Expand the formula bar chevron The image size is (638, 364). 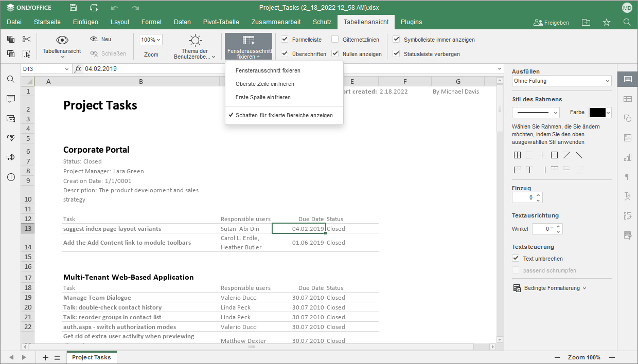pyautogui.click(x=500, y=68)
